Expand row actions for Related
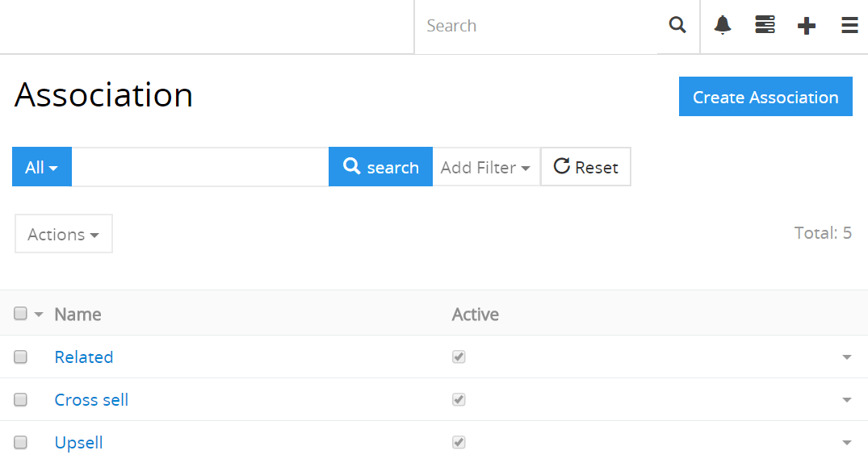 [846, 357]
